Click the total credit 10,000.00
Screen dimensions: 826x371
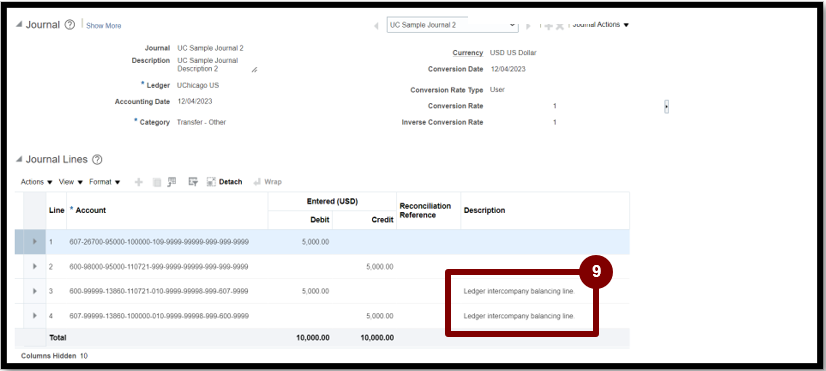click(377, 337)
